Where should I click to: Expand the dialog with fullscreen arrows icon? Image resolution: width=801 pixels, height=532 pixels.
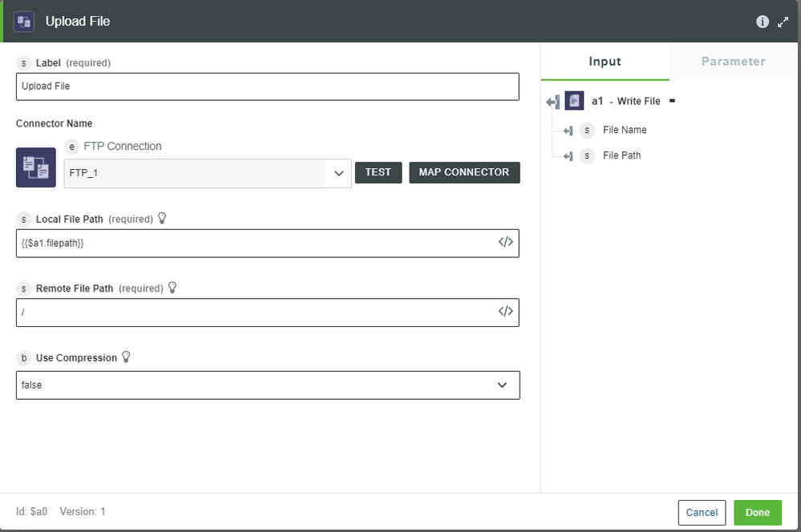click(783, 22)
